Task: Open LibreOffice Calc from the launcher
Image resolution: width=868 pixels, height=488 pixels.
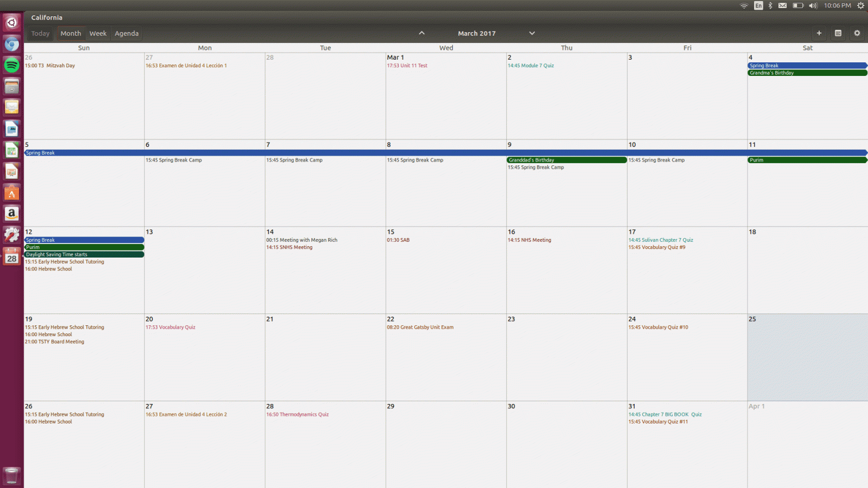Action: click(x=11, y=150)
